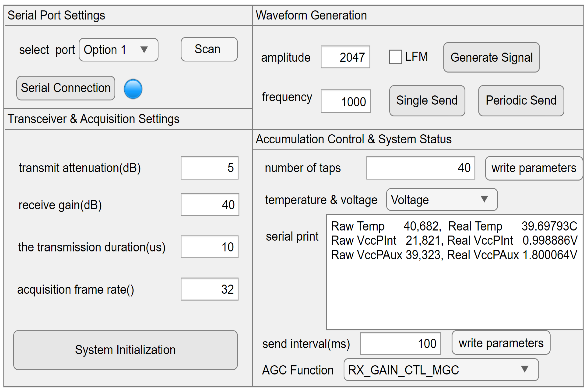Click the blue serial connection status lamp

click(x=133, y=89)
